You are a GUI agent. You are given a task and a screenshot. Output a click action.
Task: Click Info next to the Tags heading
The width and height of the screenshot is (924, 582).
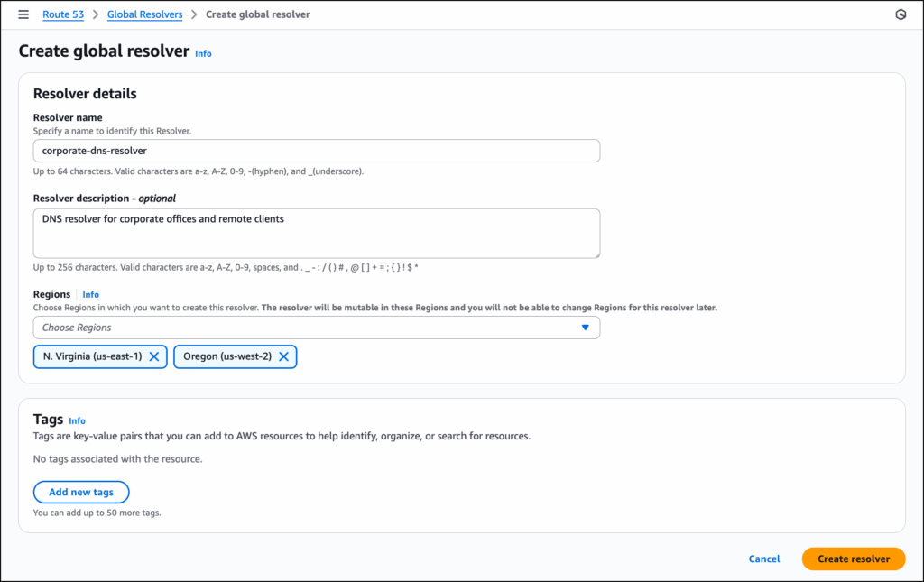click(77, 420)
